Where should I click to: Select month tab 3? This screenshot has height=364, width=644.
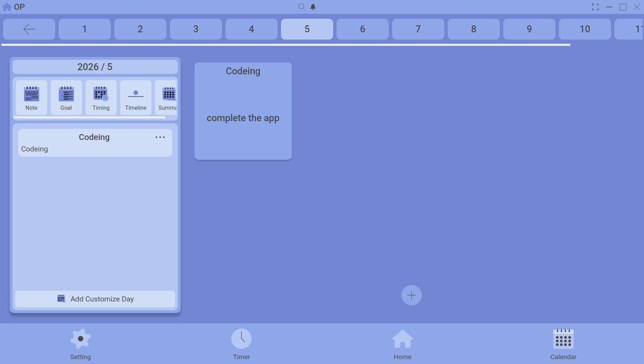[x=196, y=29]
